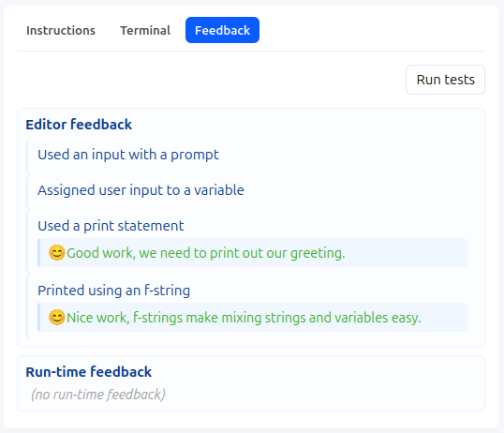Click the 'Nice work, f-strings make mixing' message
Viewport: 504px width, 433px height.
(244, 318)
